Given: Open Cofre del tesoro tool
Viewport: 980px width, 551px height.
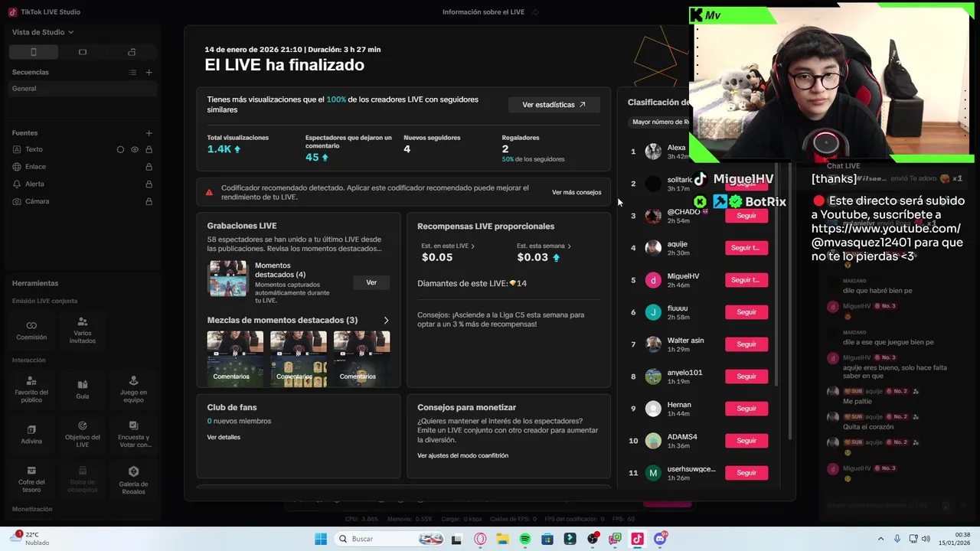Looking at the screenshot, I should click(31, 480).
